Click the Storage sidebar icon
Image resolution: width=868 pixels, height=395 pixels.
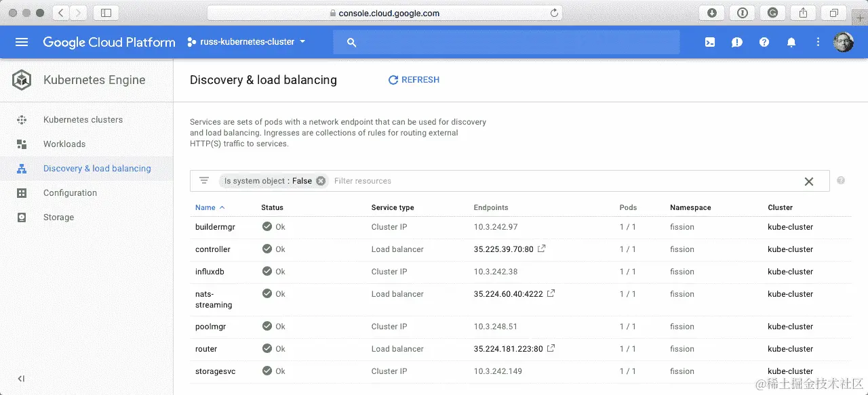pos(22,217)
